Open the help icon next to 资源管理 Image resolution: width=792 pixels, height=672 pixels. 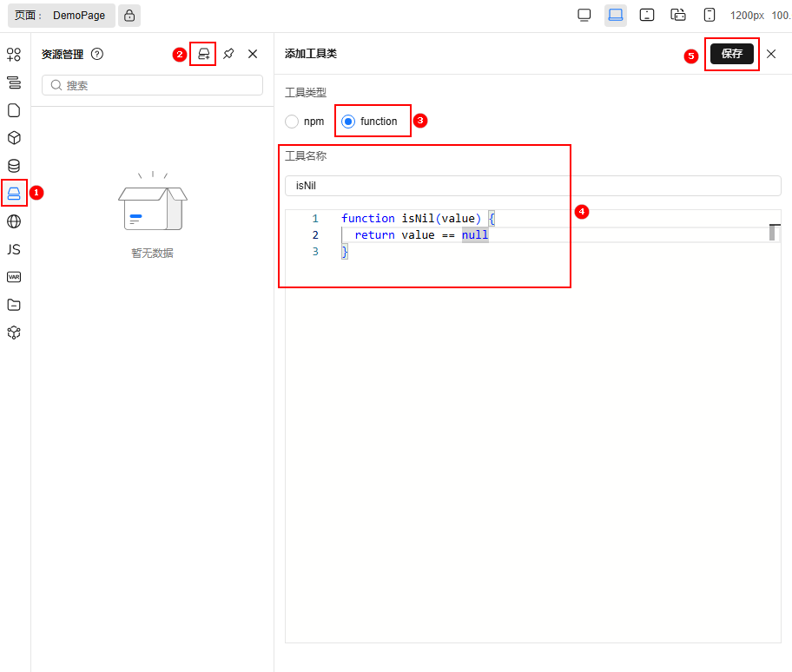[x=96, y=53]
